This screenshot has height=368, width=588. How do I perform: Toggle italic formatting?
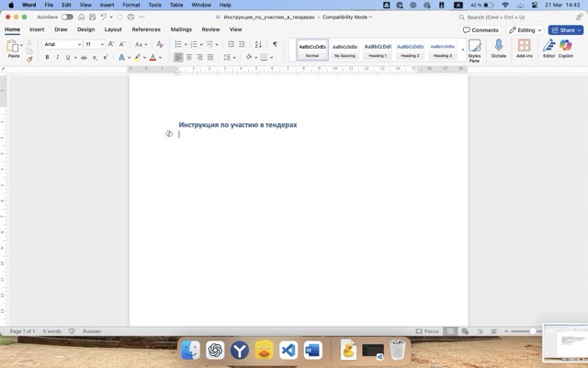coord(58,57)
